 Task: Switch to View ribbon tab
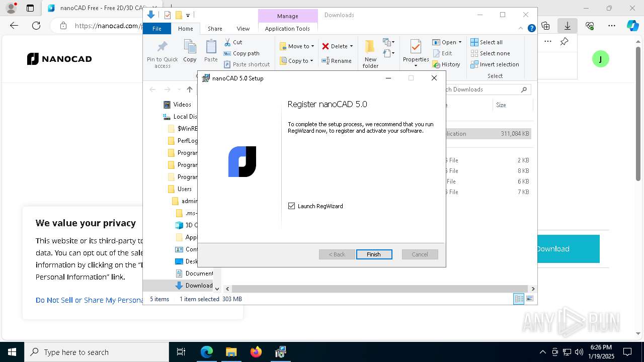tap(243, 29)
